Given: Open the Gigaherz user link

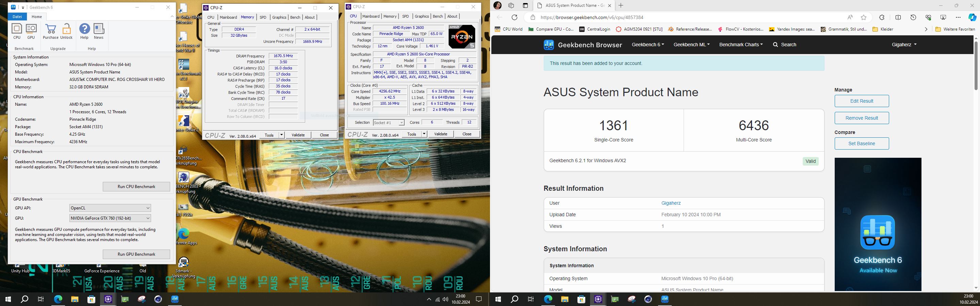Looking at the screenshot, I should pyautogui.click(x=671, y=203).
